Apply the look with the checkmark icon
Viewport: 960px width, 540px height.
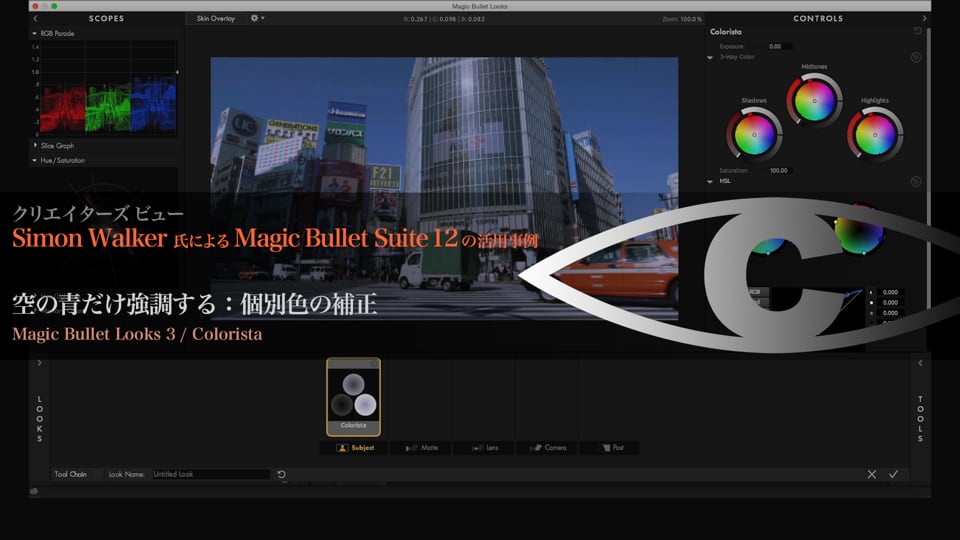click(x=893, y=474)
